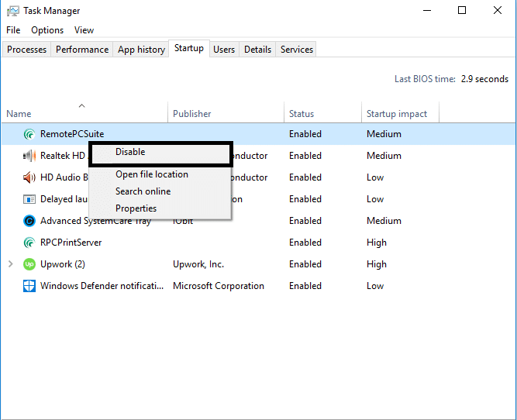Click the HD Audio Background icon
This screenshot has width=517, height=420.
coord(29,177)
